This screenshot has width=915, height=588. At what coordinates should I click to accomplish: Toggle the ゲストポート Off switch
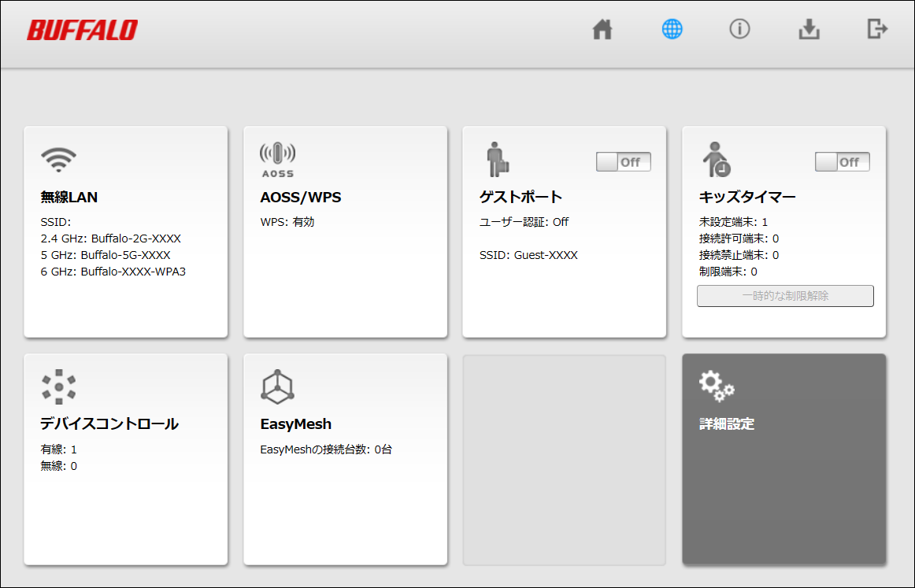click(624, 162)
